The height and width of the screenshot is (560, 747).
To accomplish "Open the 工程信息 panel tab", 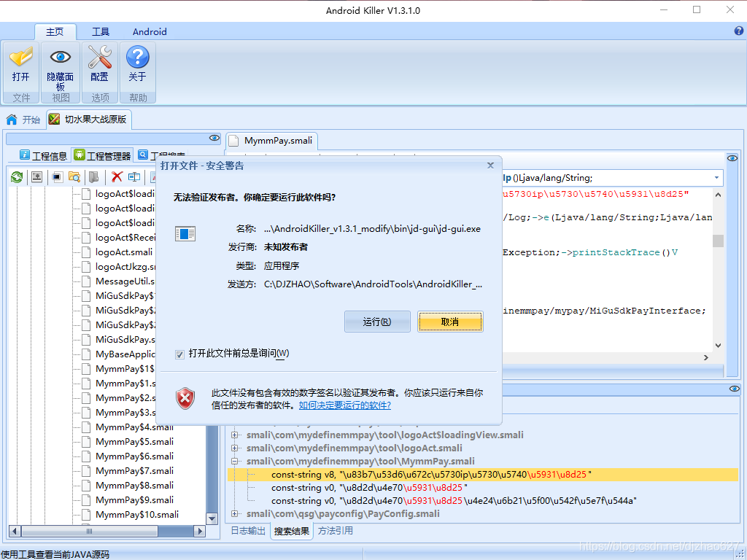I will click(43, 156).
